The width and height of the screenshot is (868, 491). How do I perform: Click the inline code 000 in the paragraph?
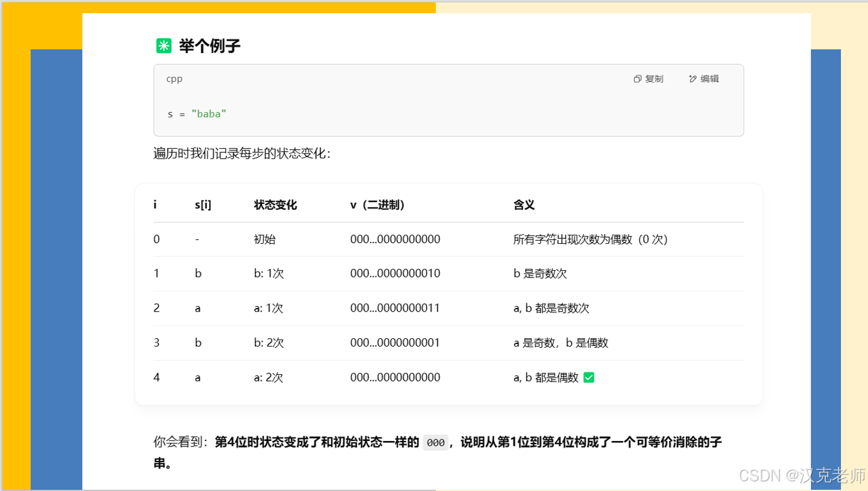436,443
